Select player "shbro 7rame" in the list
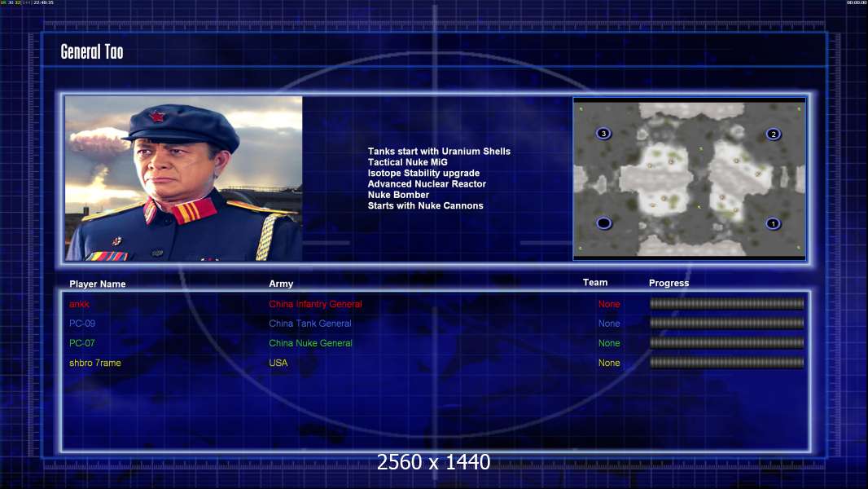This screenshot has width=868, height=489. tap(94, 363)
